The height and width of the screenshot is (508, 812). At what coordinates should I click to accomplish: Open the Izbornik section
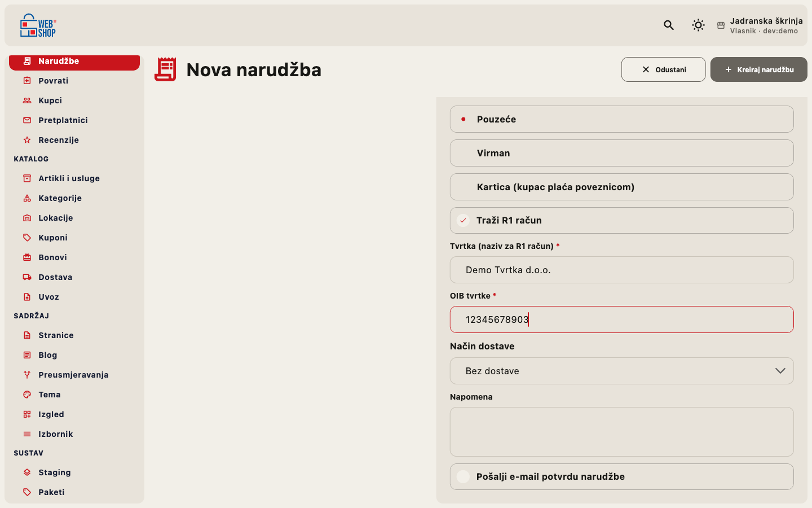click(74, 434)
